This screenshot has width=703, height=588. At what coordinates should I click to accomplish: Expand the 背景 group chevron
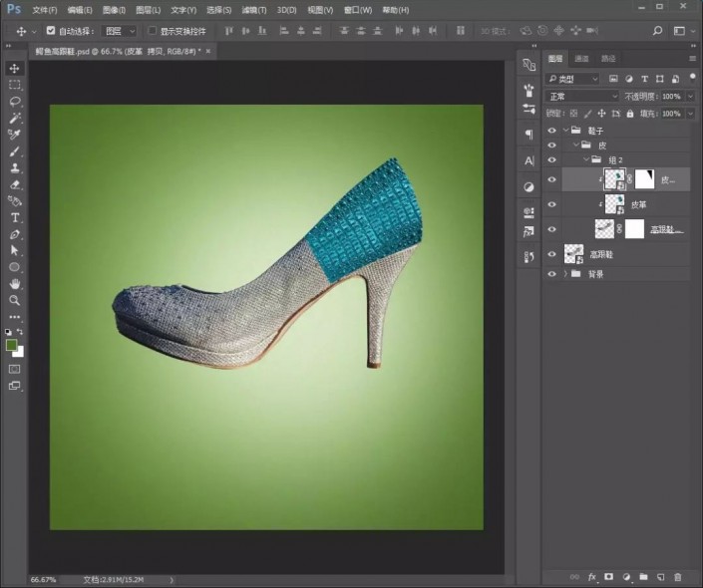566,274
